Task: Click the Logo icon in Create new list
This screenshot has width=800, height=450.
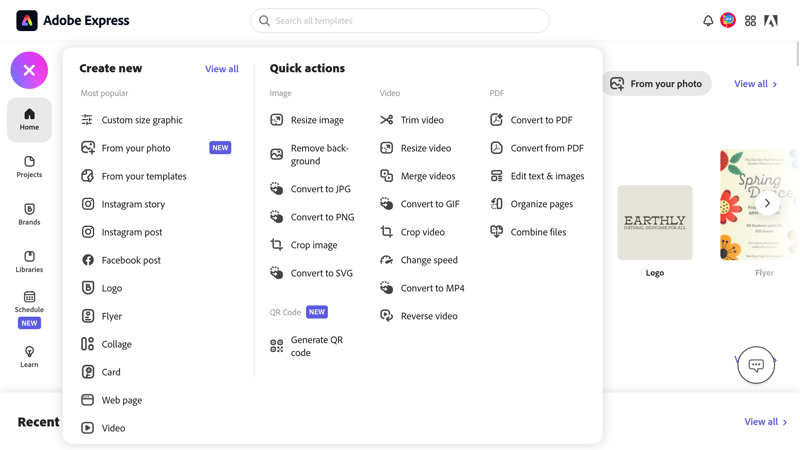Action: click(88, 288)
